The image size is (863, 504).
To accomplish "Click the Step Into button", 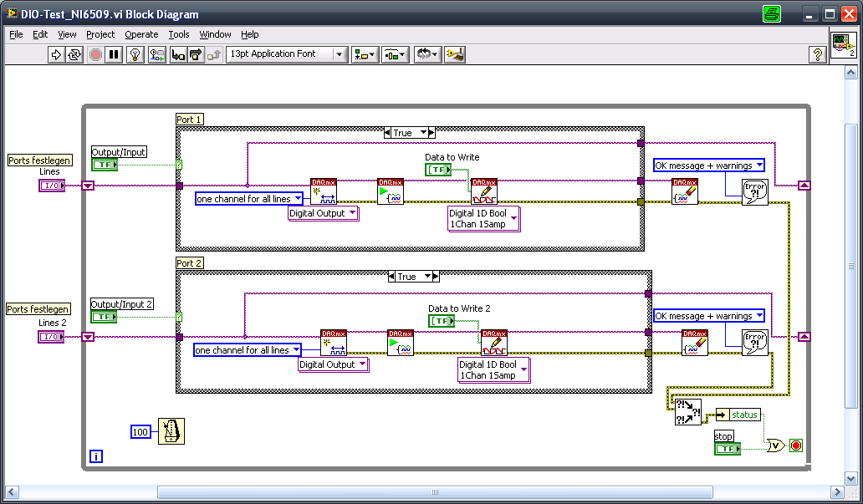I will pos(178,54).
